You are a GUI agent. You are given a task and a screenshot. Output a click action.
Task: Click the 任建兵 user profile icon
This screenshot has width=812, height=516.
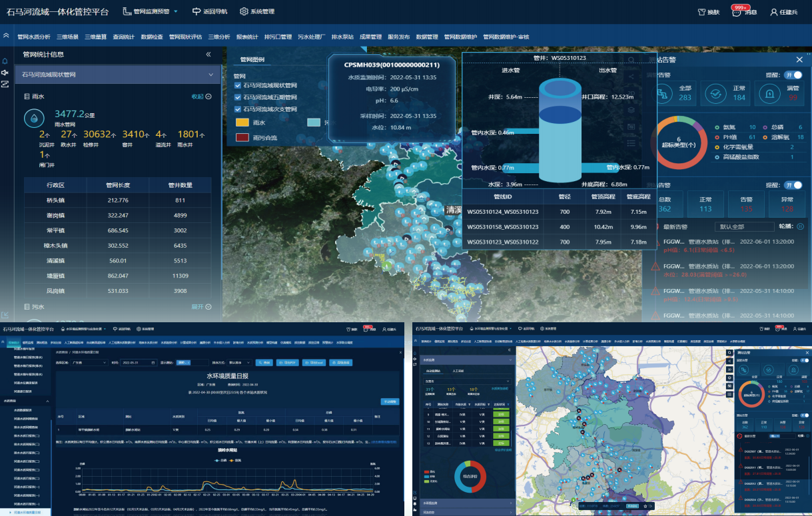[x=774, y=12]
